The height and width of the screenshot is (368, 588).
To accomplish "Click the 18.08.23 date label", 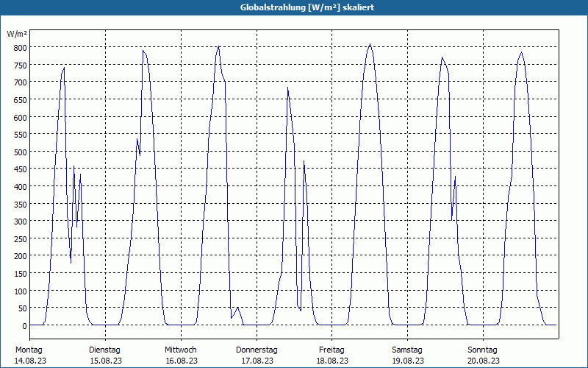I will click(332, 361).
